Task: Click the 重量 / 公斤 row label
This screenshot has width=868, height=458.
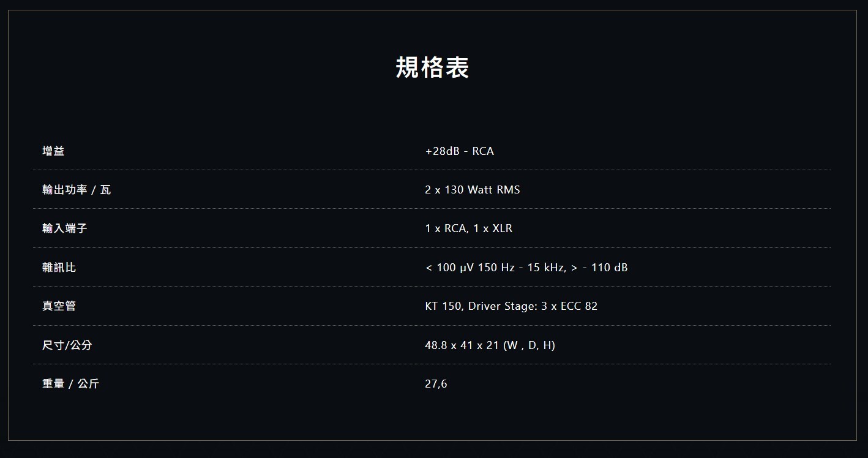Action: [70, 384]
